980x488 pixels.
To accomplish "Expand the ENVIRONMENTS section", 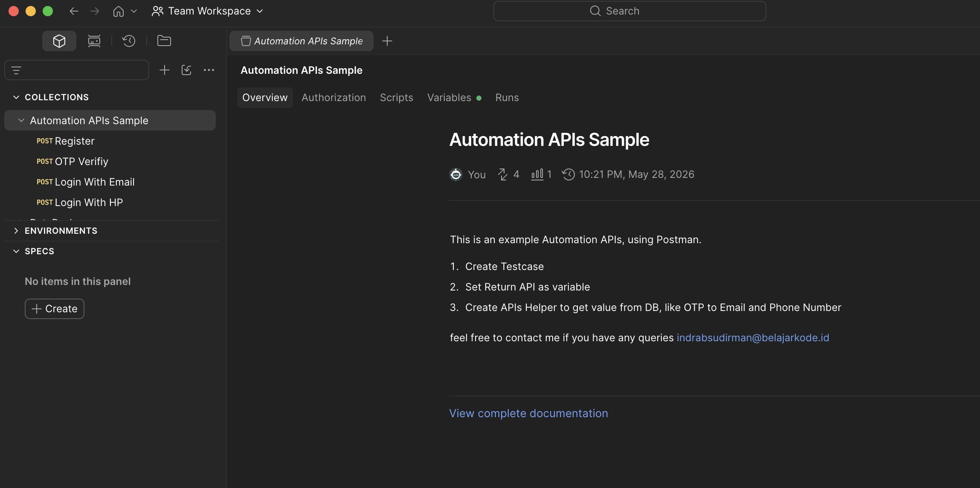I will (16, 231).
